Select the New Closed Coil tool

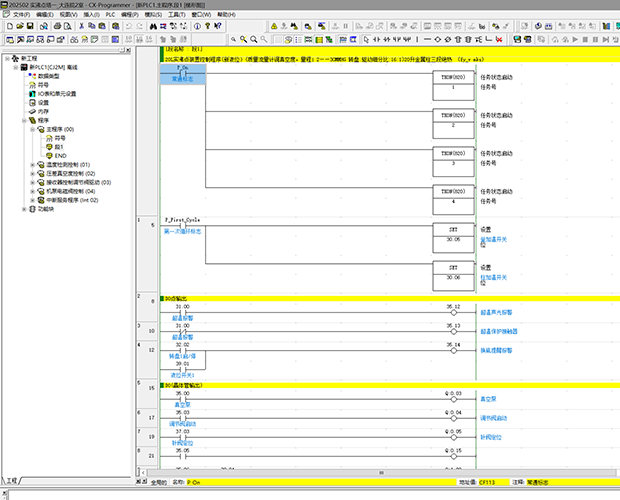(x=448, y=39)
